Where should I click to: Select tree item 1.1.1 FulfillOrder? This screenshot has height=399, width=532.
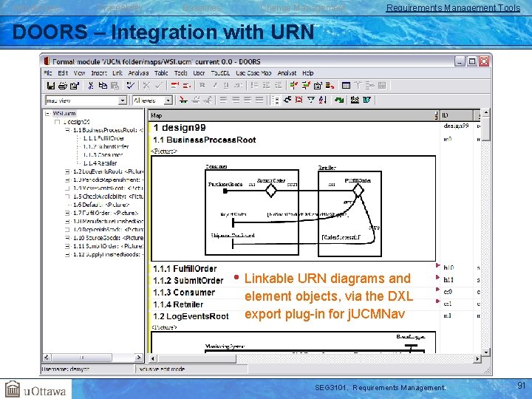[x=103, y=138]
